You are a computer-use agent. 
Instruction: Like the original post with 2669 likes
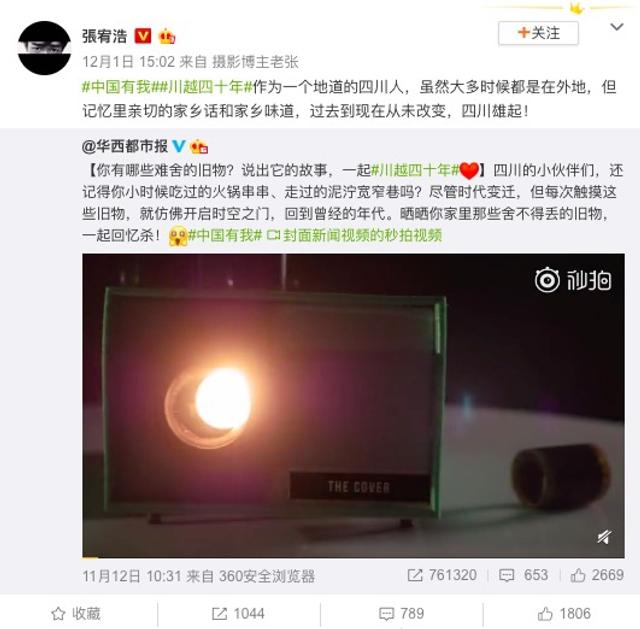pyautogui.click(x=597, y=575)
